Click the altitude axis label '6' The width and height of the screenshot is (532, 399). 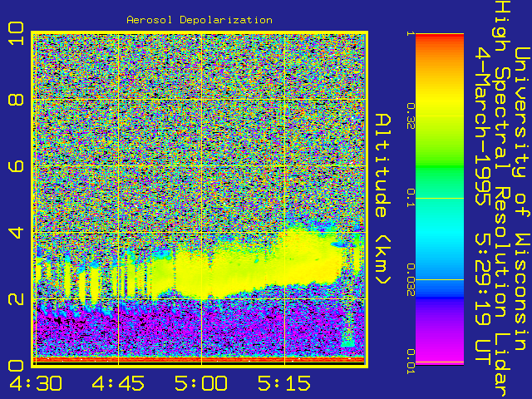click(x=16, y=166)
